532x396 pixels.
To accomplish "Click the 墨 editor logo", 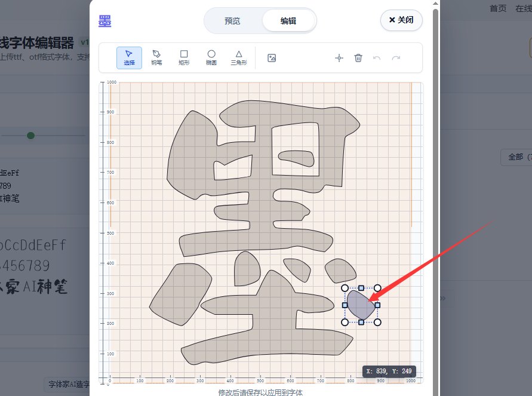I will pyautogui.click(x=105, y=20).
